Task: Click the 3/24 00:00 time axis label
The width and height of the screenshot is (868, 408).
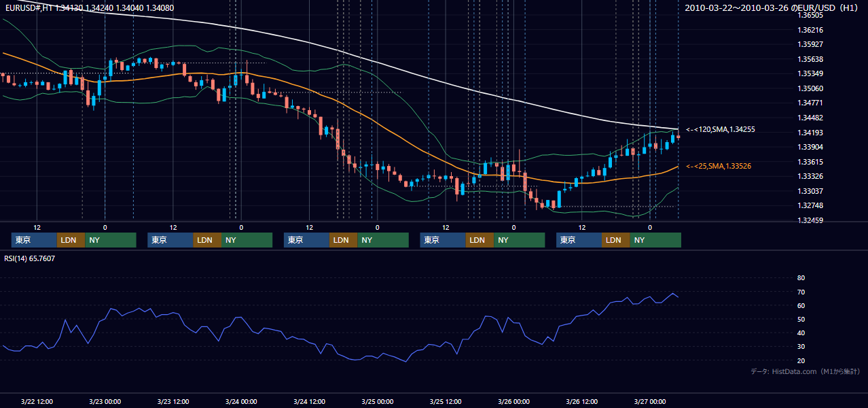Action: [x=241, y=402]
